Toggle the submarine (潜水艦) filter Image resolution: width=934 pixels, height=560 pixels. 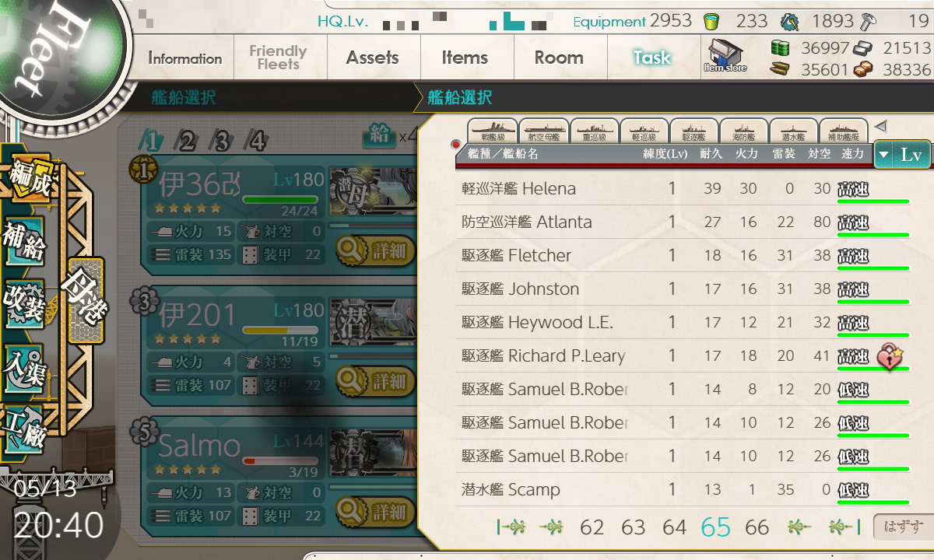[793, 130]
